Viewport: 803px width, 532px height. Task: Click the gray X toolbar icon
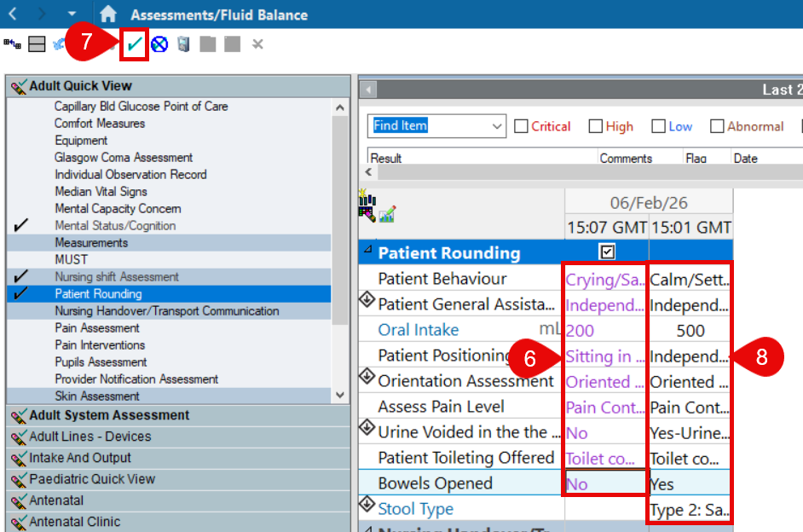257,44
